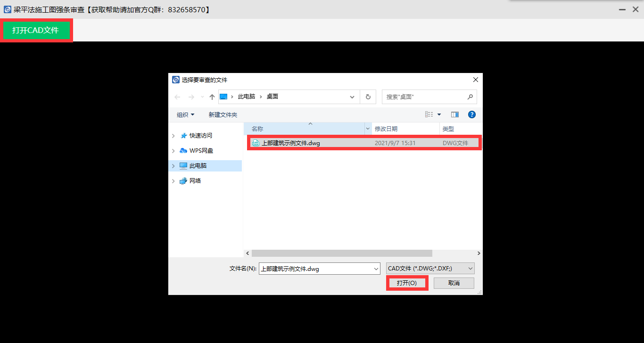Click the green 打开CAD文件 button
Viewport: 644px width, 343px height.
(x=36, y=31)
